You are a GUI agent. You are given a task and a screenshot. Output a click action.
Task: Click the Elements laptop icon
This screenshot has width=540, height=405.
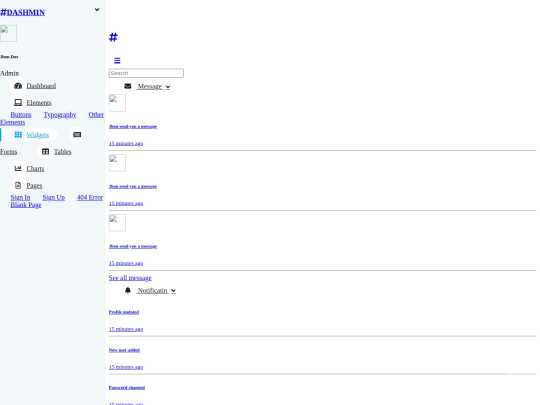pos(18,103)
